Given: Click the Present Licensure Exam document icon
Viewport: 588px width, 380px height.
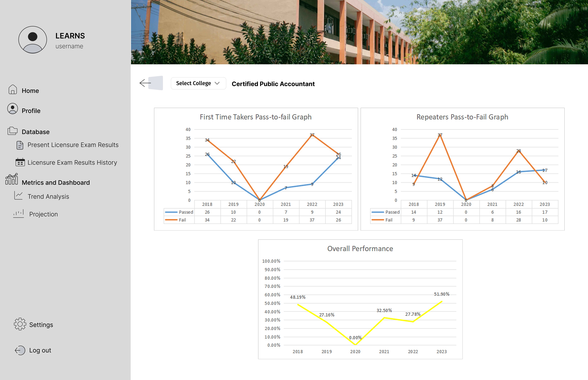Looking at the screenshot, I should click(x=20, y=145).
